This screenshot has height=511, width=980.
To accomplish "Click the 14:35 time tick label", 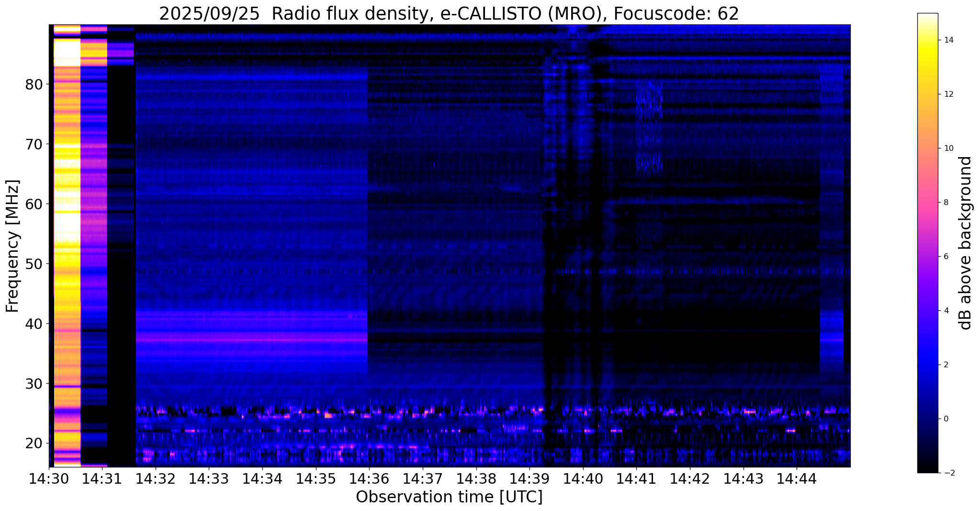I will tap(316, 478).
